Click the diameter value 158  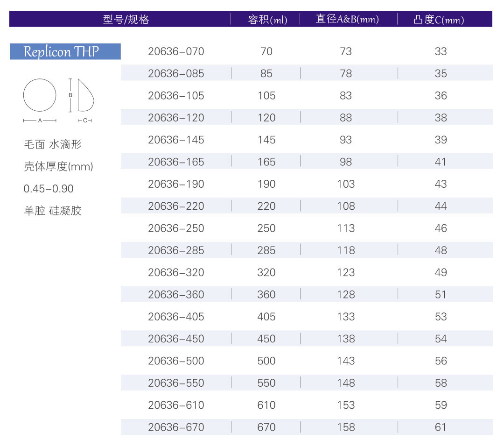pos(346,427)
